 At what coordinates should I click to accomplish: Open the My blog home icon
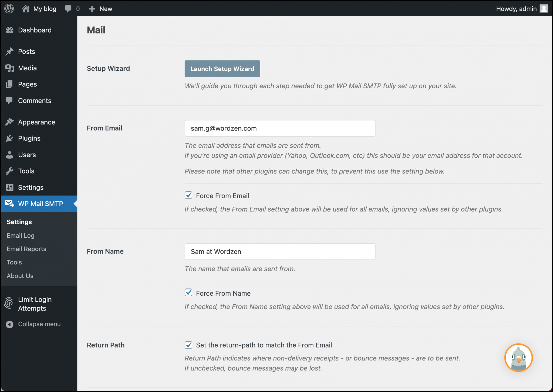click(26, 9)
